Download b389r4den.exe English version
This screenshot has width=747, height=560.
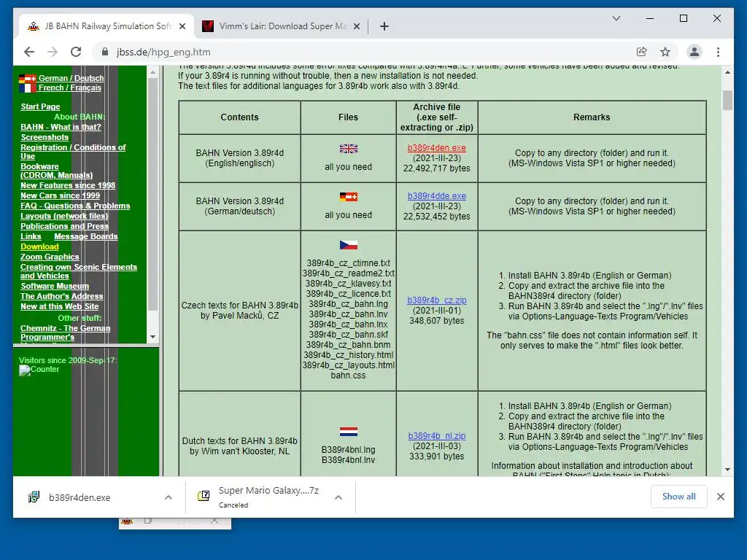click(x=436, y=148)
